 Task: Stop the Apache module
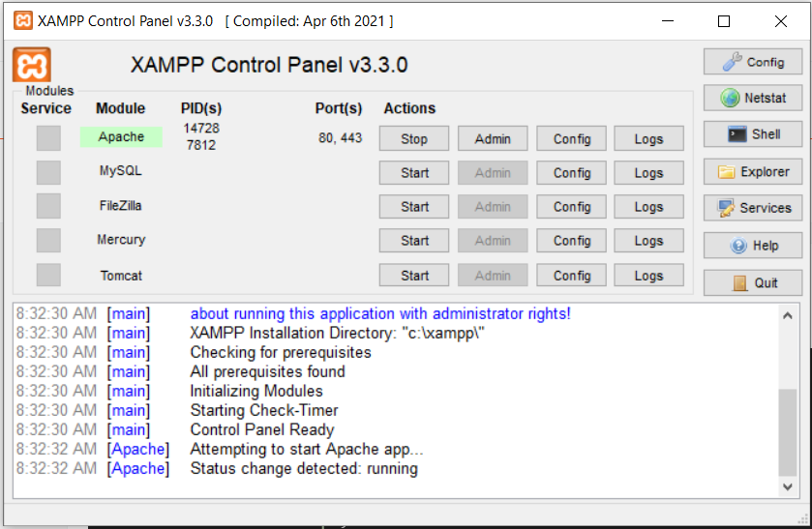[x=414, y=138]
